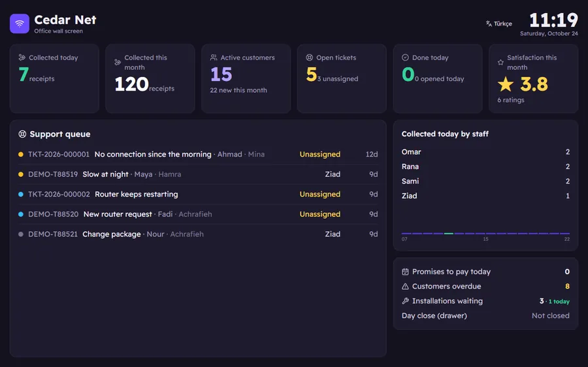The image size is (588, 367).
Task: Click ticket ID DEMO-T88521
Action: coord(53,234)
